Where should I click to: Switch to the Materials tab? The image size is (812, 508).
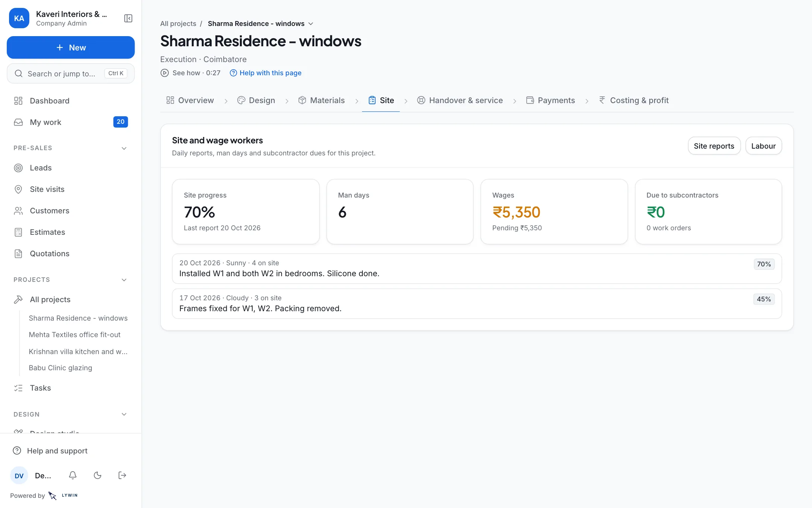[322, 100]
